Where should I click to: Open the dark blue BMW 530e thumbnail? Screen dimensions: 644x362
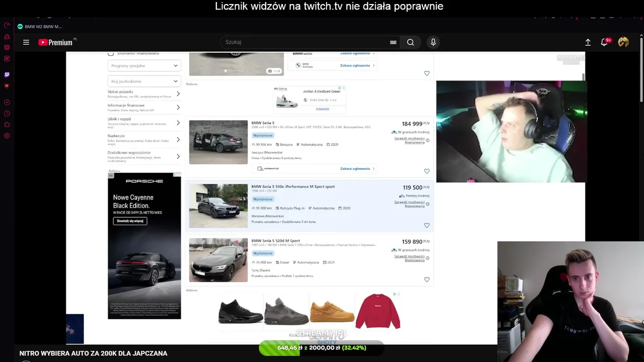[x=218, y=206]
